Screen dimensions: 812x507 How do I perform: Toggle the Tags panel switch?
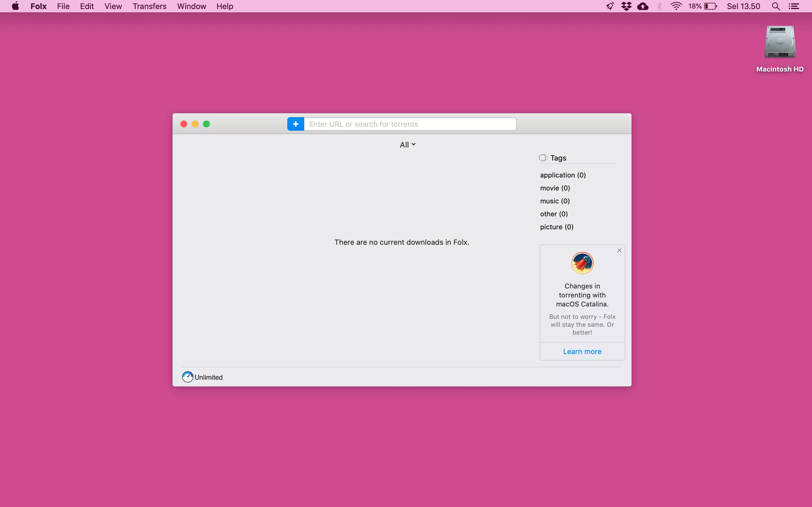click(x=543, y=158)
